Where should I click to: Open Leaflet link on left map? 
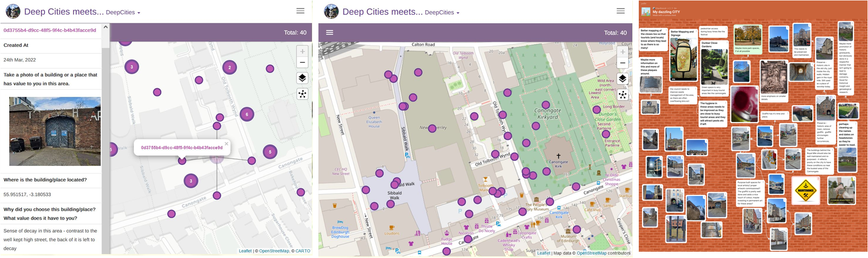[245, 251]
